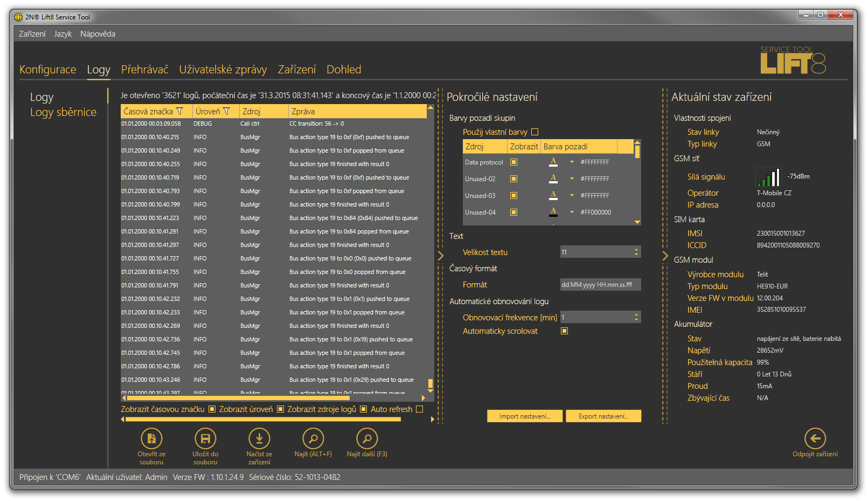
Task: Click the Najít (ALT+F) search icon
Action: click(x=313, y=438)
